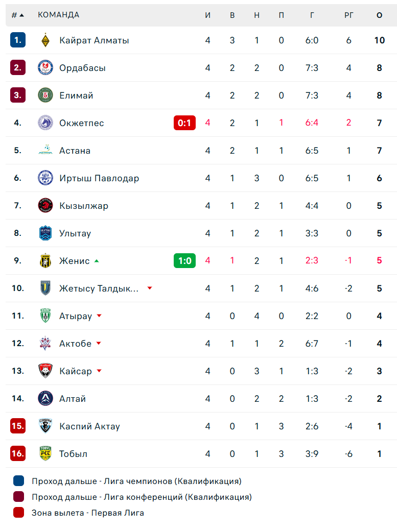The height and width of the screenshot is (532, 397).
Task: Click the Кайрат Алматы club logo
Action: click(45, 40)
